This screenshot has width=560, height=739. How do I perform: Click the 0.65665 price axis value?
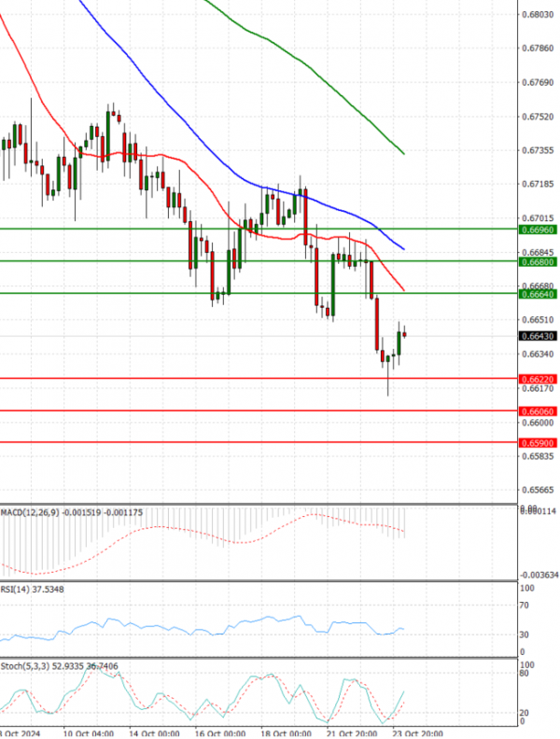coord(539,490)
